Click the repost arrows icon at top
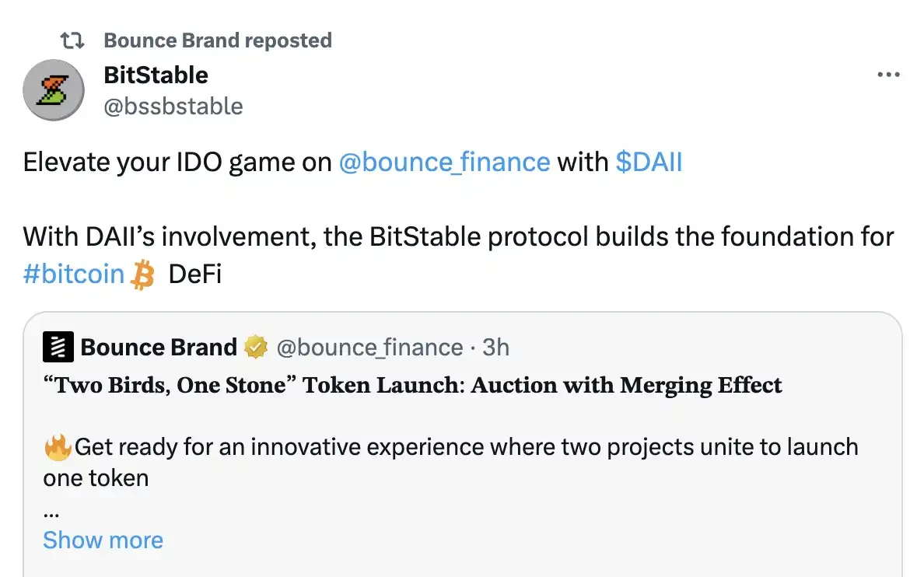 point(76,40)
